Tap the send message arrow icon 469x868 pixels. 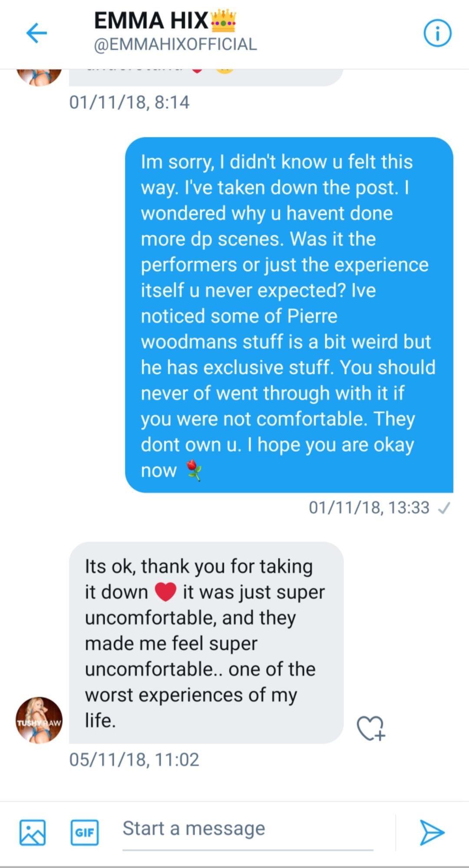(x=432, y=832)
